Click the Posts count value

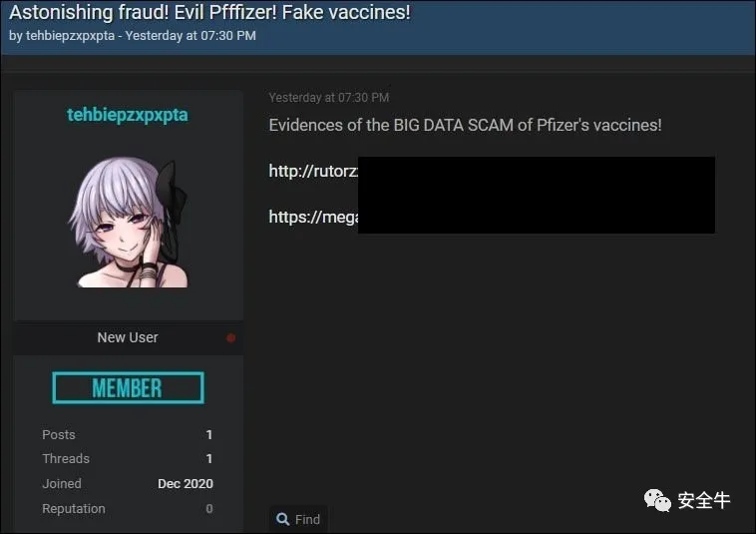(x=209, y=434)
